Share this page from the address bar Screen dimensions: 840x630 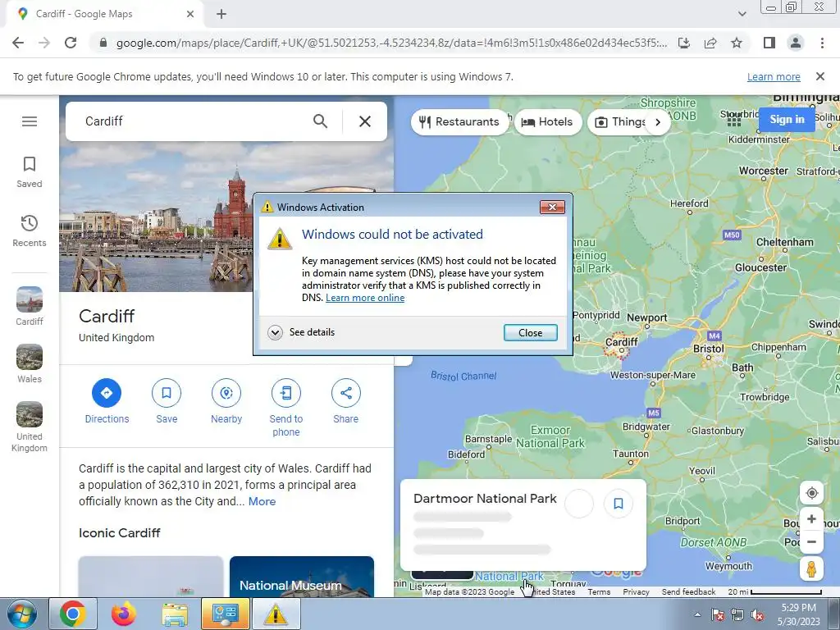(x=710, y=43)
